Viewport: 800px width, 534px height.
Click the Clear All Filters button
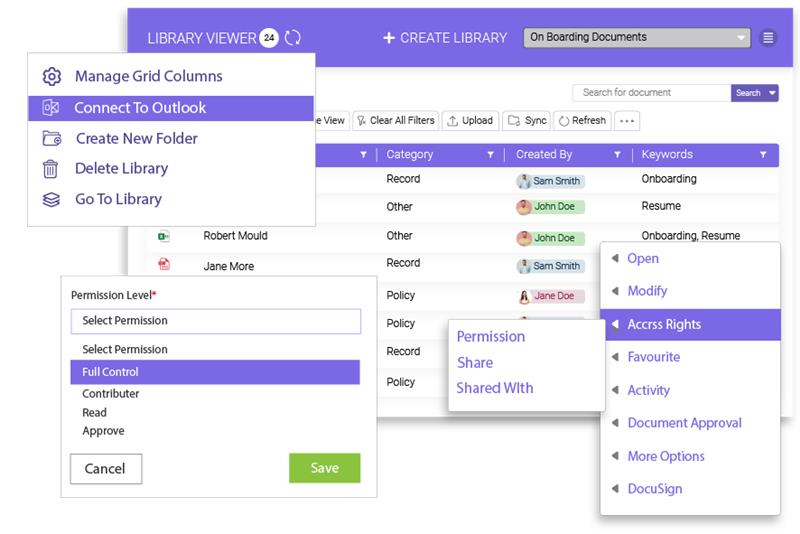[394, 121]
